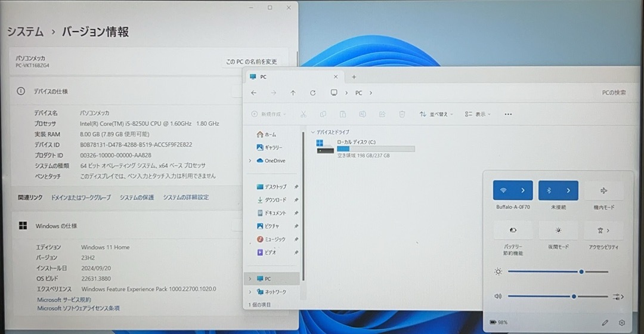Screen dimensions: 644x334
Task: Adjust the brightness slider
Action: (558, 271)
